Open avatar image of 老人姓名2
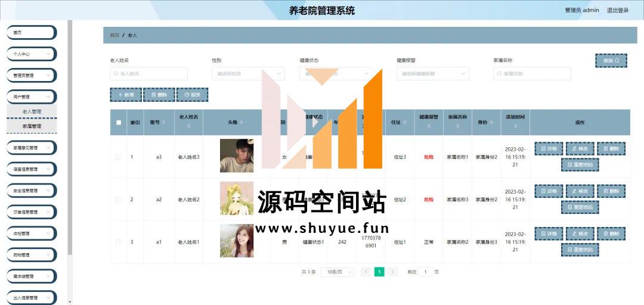 pos(237,198)
